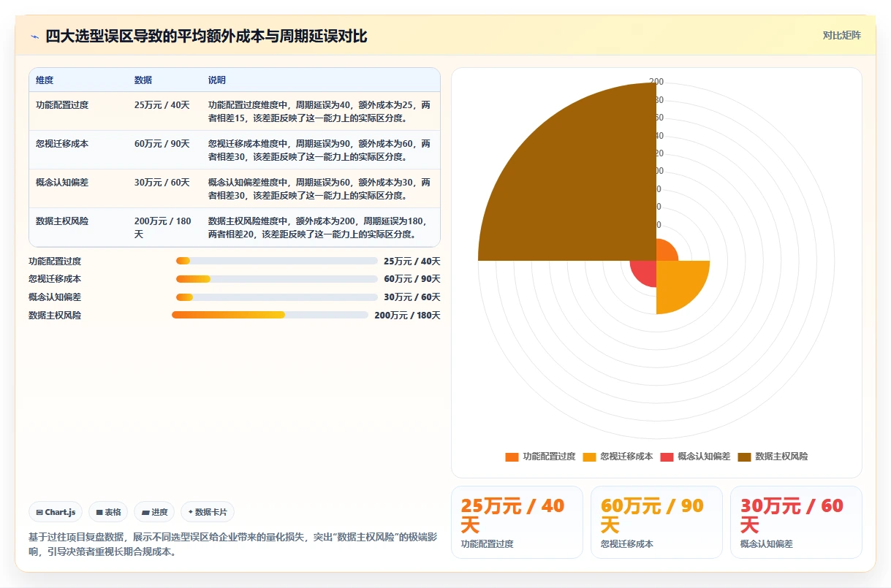Select the 进度 pill tag
891x588 pixels.
coord(154,512)
